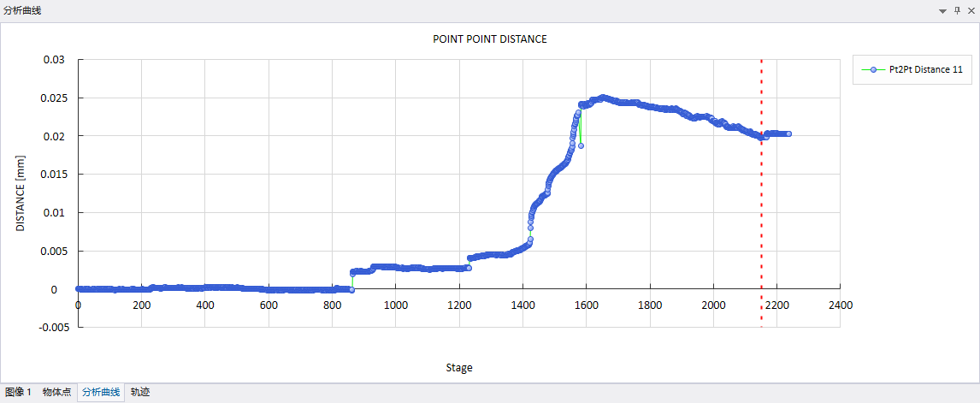Viewport: 980px width, 403px height.
Task: Click the red dashed current-stage marker line
Action: (x=761, y=214)
